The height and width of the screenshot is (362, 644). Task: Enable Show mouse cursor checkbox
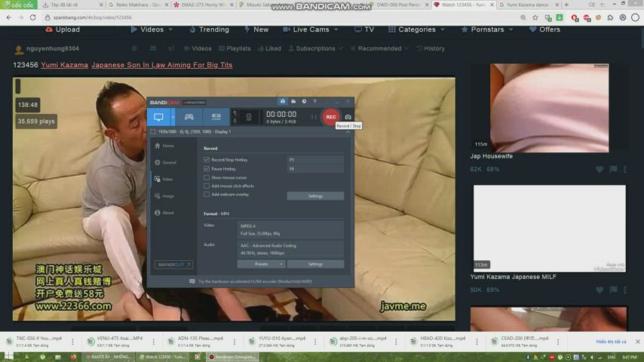tap(207, 177)
